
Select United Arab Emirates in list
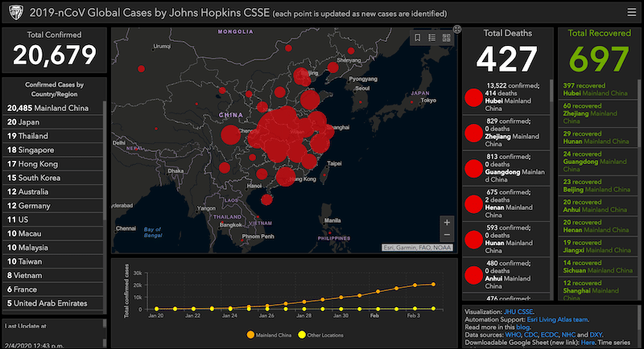(x=53, y=303)
